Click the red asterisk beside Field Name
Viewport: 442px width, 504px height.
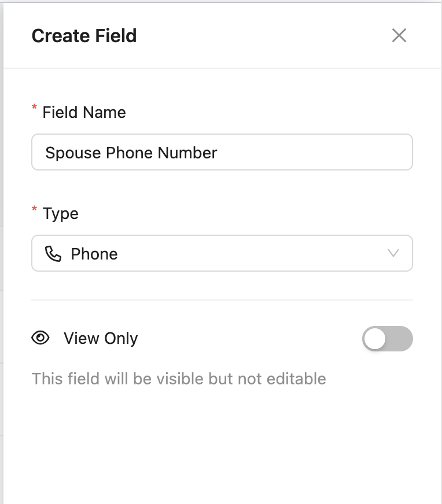pyautogui.click(x=35, y=109)
